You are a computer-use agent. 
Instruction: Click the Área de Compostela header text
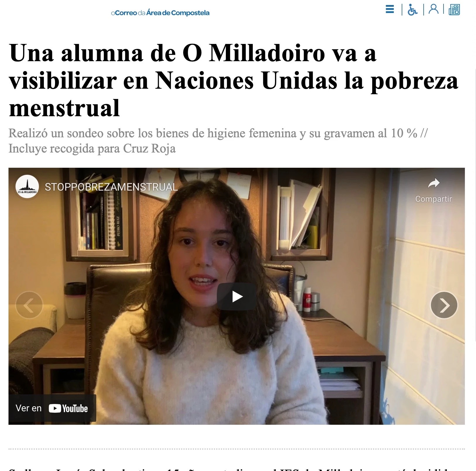(178, 13)
